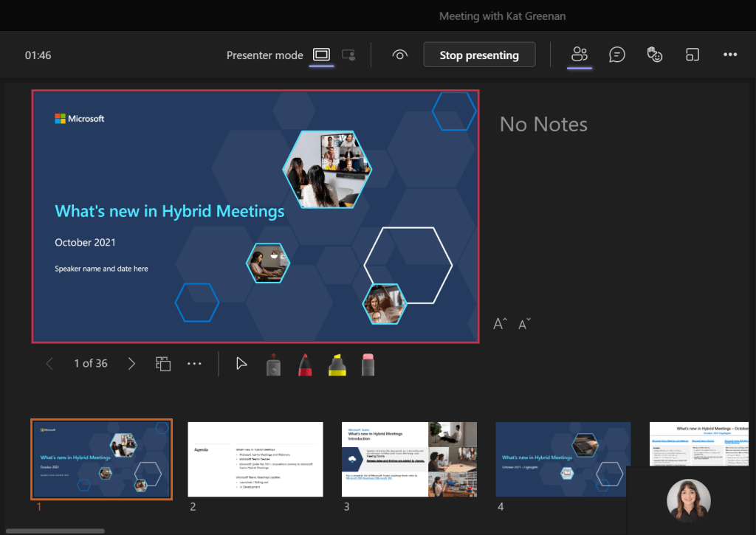
Task: Enable content-only presenter mode
Action: (x=320, y=54)
